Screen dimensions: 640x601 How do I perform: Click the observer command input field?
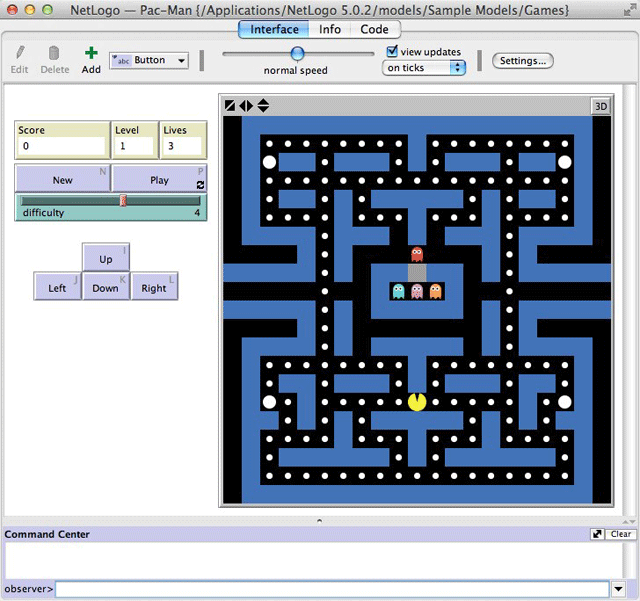click(x=332, y=589)
